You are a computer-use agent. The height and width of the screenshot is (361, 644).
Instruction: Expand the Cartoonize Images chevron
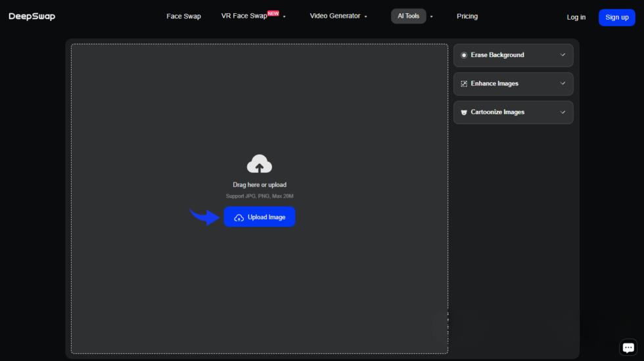[x=563, y=112]
